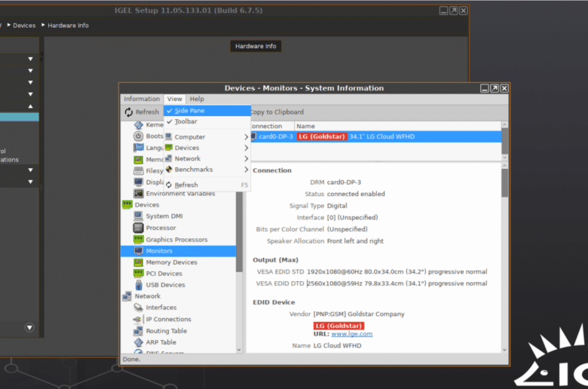Click the PCI Devices card icon
This screenshot has height=389, width=588.
pos(139,274)
